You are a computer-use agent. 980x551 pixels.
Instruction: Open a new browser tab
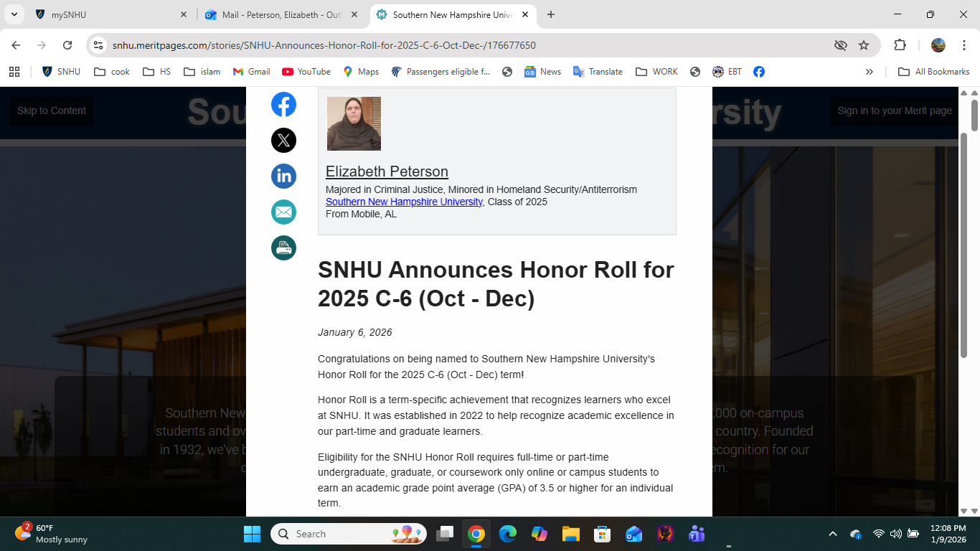click(x=551, y=14)
